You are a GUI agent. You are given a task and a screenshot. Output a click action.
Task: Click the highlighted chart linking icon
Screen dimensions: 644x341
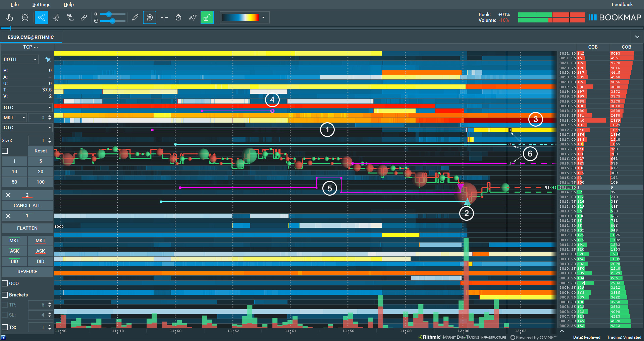(x=41, y=17)
